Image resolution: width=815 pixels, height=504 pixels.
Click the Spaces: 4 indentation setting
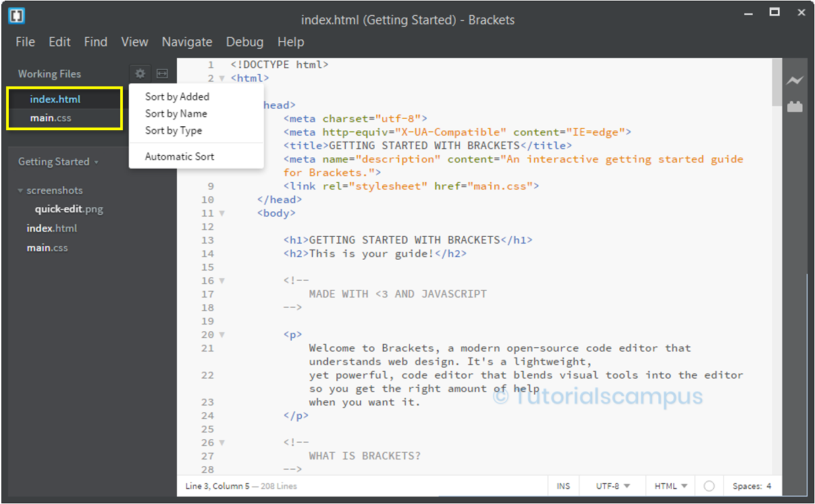coord(752,486)
